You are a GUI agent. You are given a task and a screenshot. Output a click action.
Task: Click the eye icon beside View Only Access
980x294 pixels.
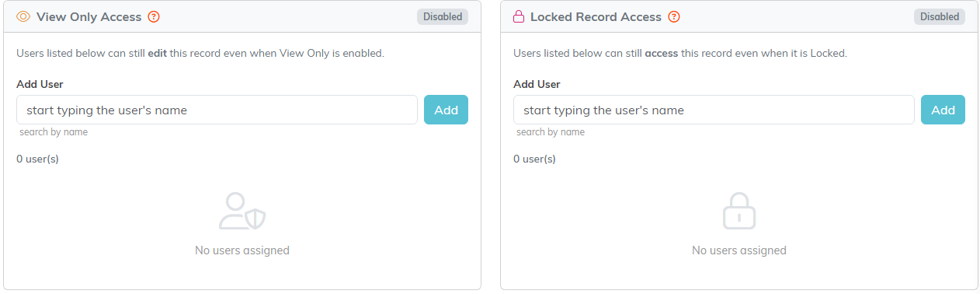pyautogui.click(x=23, y=16)
